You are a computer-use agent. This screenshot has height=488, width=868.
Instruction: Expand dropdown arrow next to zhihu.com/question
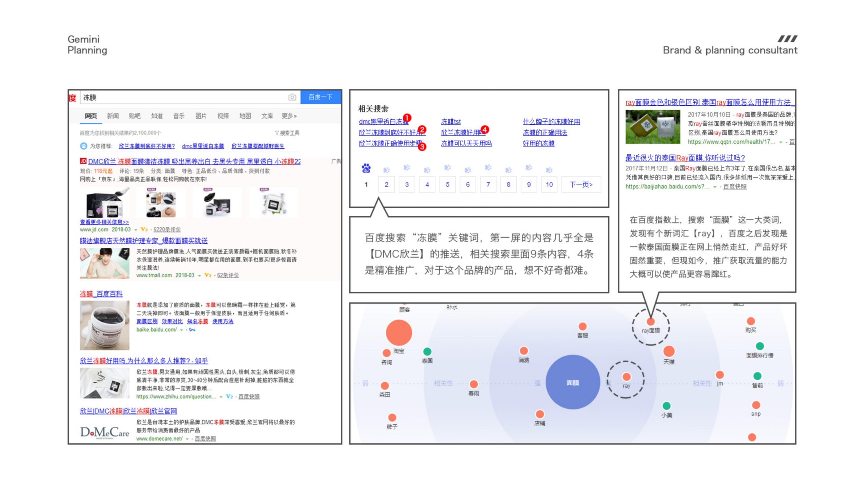(221, 397)
